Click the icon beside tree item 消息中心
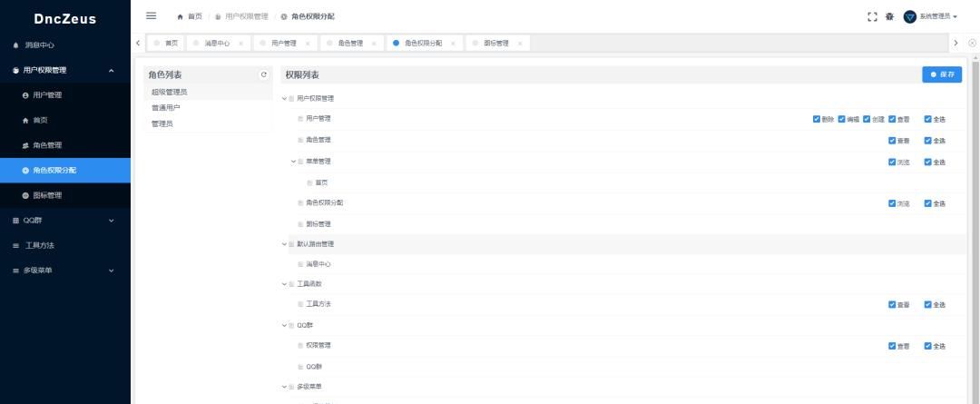The image size is (980, 404). tap(300, 264)
